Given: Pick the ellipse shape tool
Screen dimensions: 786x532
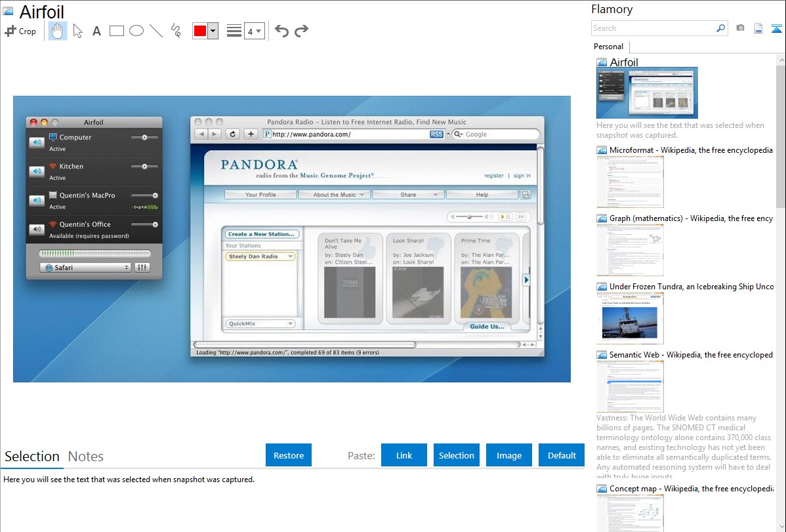Looking at the screenshot, I should point(136,31).
